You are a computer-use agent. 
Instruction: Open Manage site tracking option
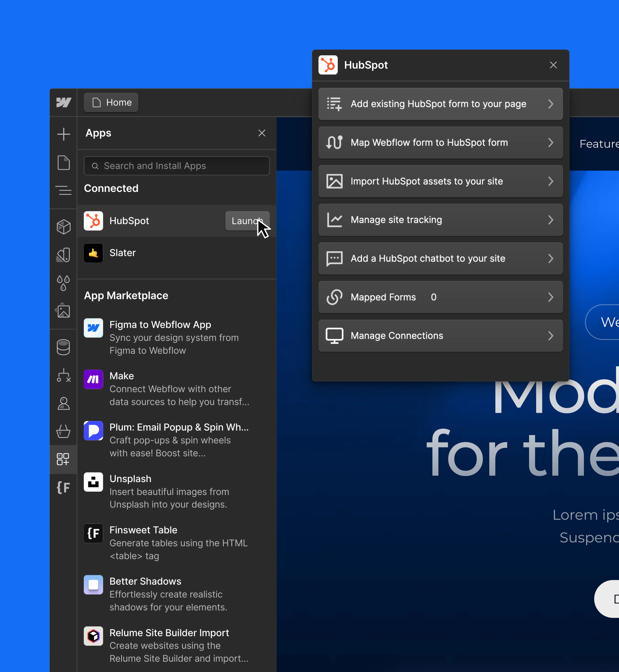click(441, 220)
